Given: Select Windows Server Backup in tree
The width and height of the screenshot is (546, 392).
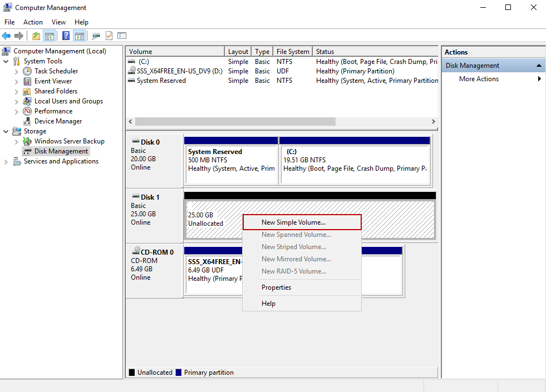Looking at the screenshot, I should [x=69, y=141].
